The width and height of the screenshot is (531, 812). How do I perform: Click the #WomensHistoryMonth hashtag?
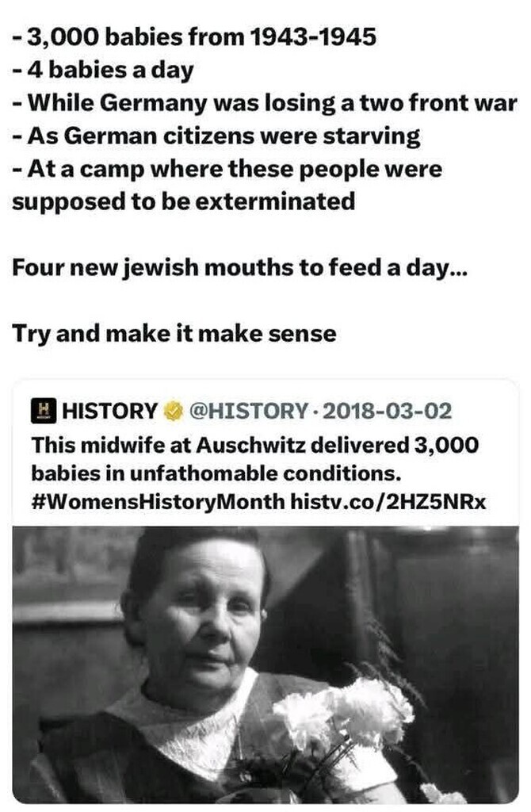(x=158, y=502)
